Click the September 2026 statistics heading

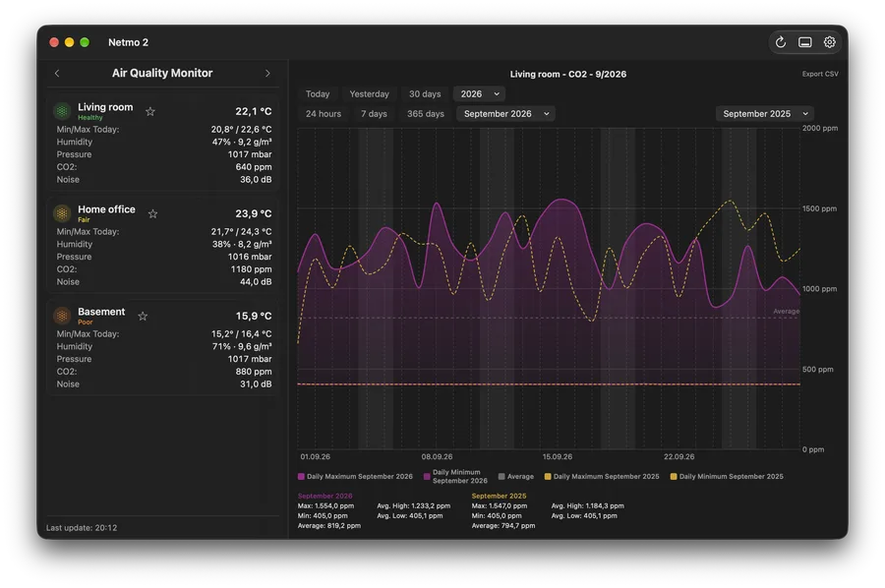325,496
